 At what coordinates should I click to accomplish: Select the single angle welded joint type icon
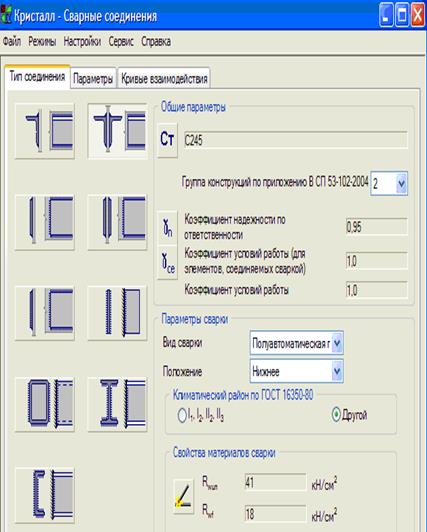coord(45,131)
